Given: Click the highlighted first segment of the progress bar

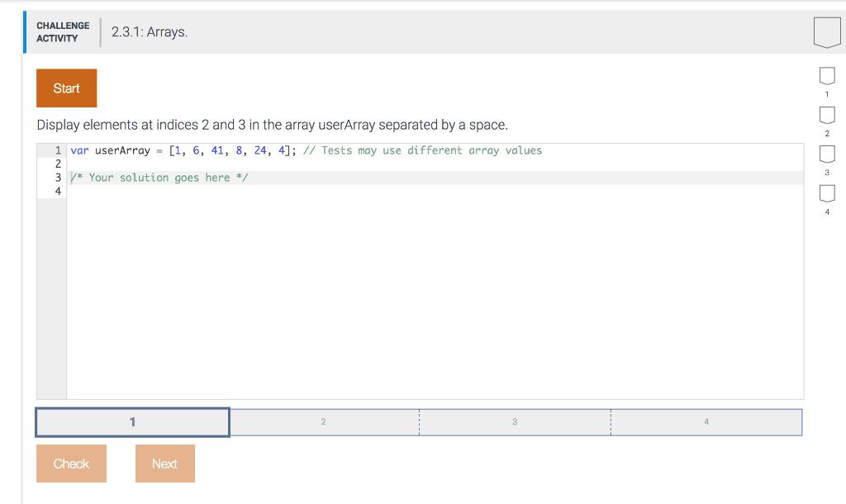Looking at the screenshot, I should click(131, 422).
